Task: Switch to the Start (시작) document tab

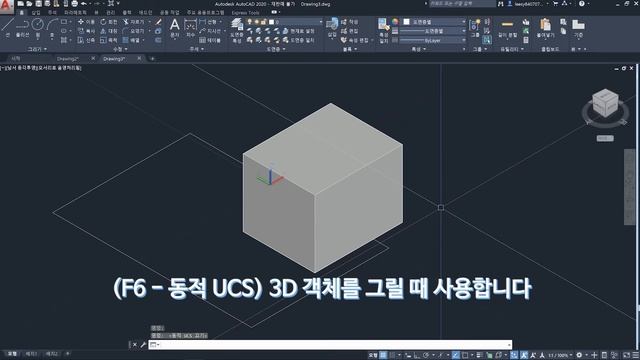Action: (16, 59)
